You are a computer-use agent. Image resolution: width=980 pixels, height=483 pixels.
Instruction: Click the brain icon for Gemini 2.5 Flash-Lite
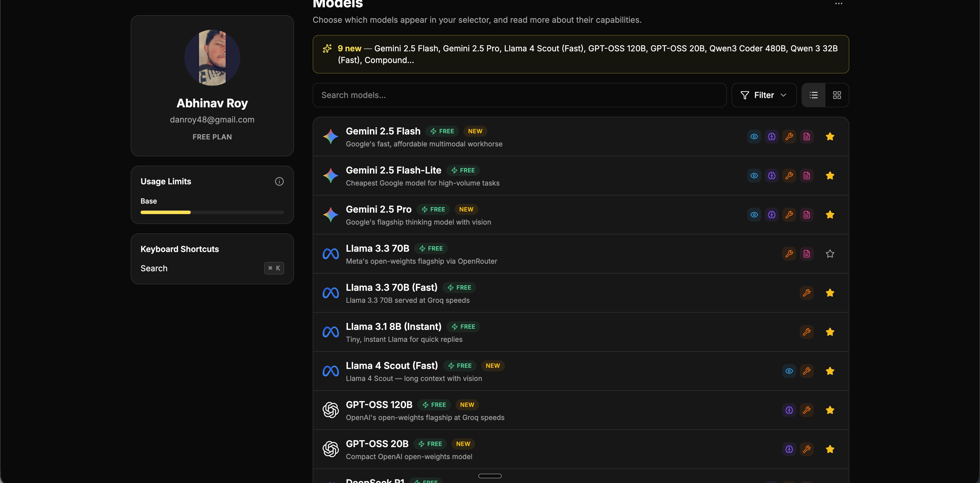pos(771,176)
